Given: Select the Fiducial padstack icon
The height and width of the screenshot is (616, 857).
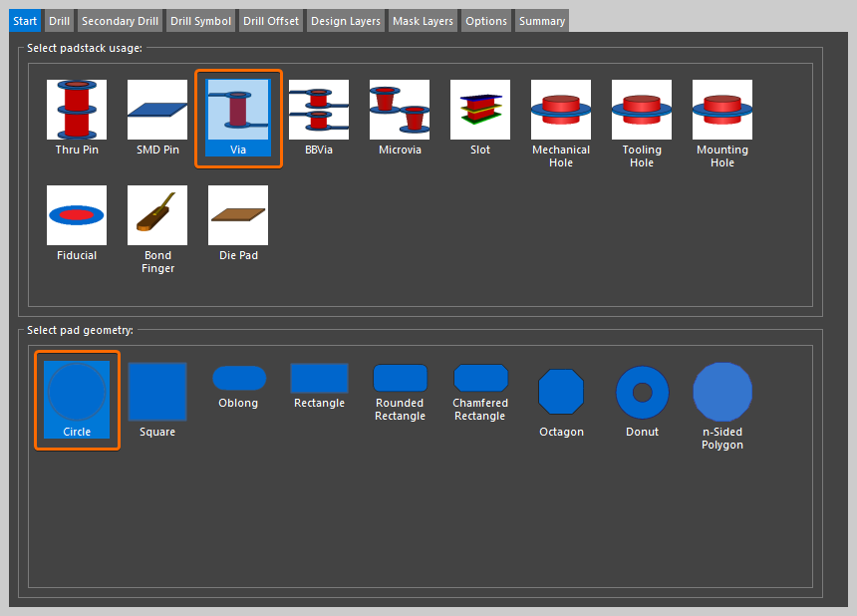Looking at the screenshot, I should pos(77,215).
